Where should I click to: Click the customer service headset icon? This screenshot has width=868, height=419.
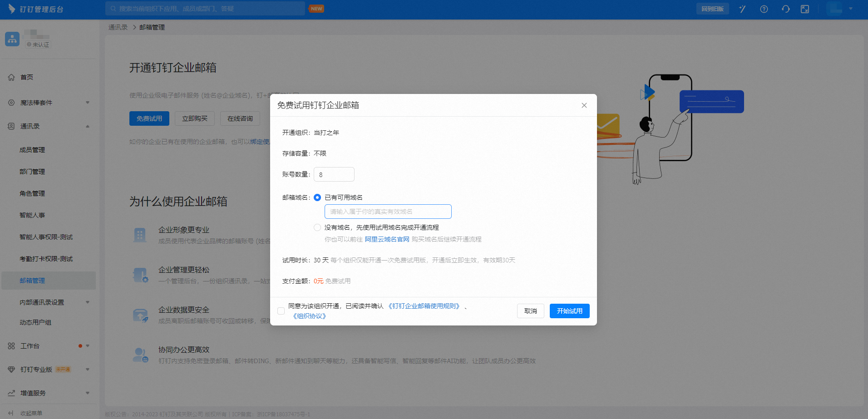pos(785,9)
